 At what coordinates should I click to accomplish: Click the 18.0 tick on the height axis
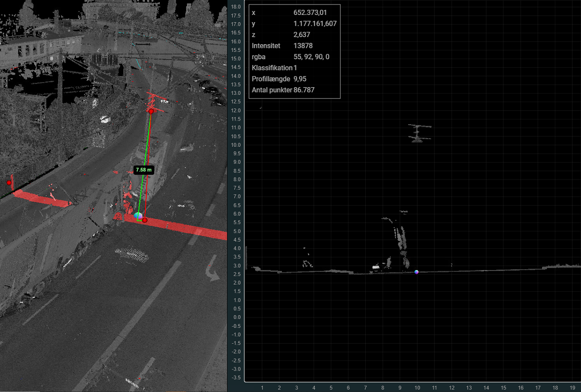[x=235, y=7]
